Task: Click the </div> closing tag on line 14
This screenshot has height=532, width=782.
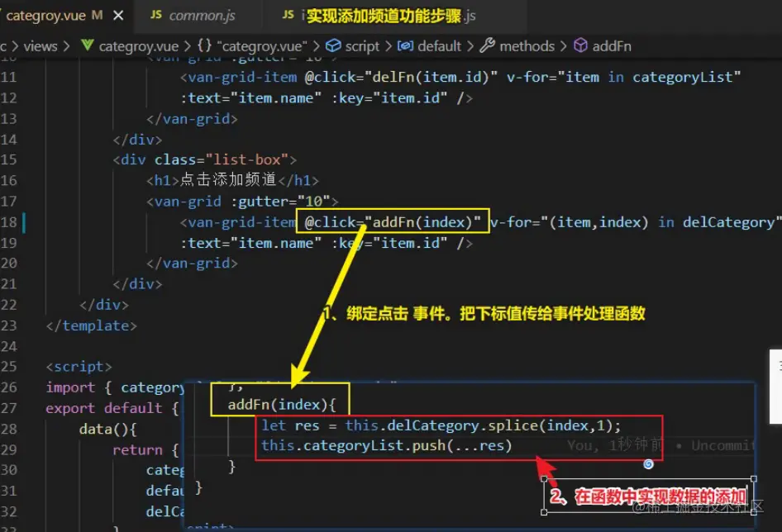Action: point(137,140)
